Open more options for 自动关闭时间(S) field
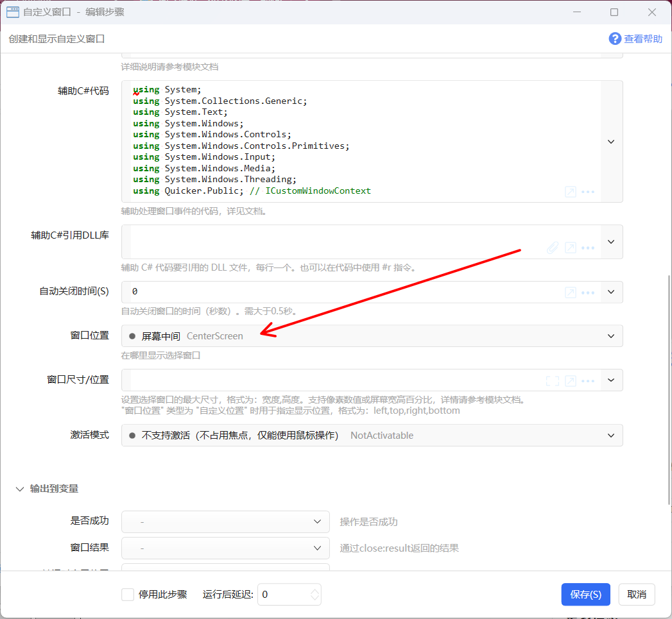The image size is (672, 619). click(x=588, y=292)
